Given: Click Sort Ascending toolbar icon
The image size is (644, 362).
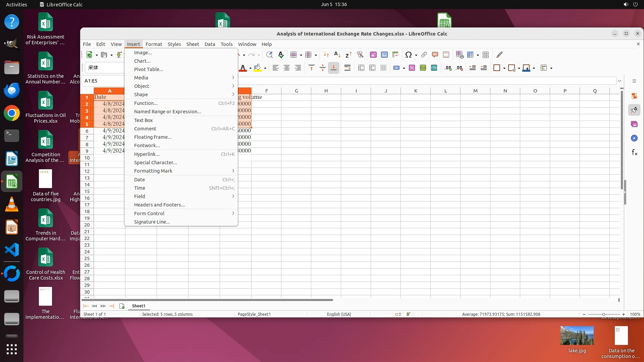Looking at the screenshot, I should (337, 55).
